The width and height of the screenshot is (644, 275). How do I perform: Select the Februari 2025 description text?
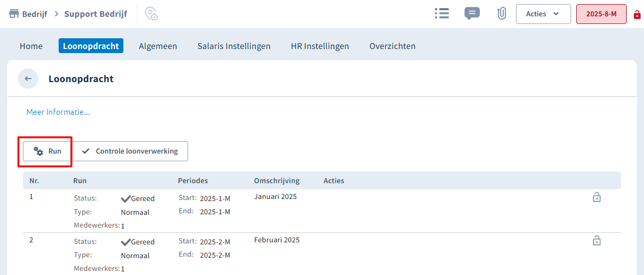point(277,240)
